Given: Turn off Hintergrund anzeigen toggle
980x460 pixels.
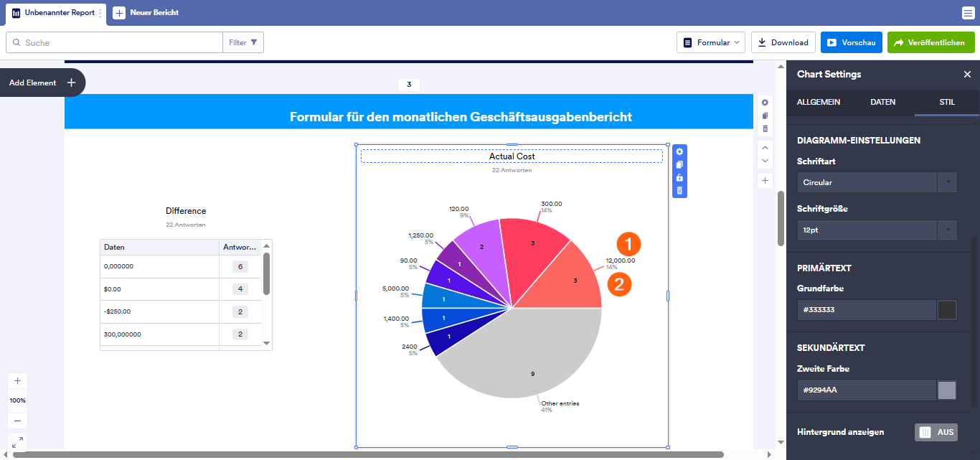Looking at the screenshot, I should click(x=936, y=432).
